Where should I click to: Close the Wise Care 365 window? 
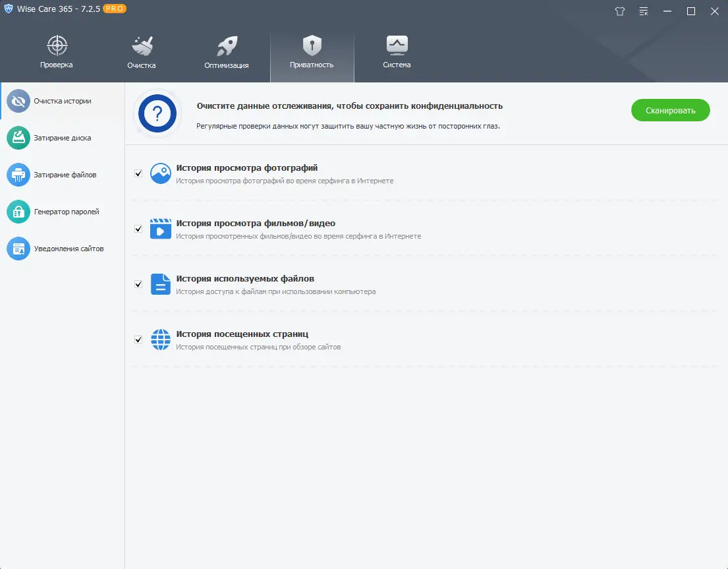pos(715,11)
